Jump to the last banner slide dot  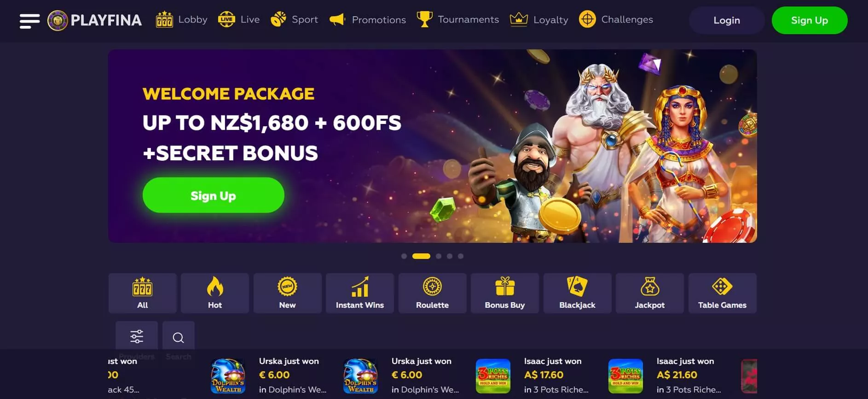tap(461, 256)
